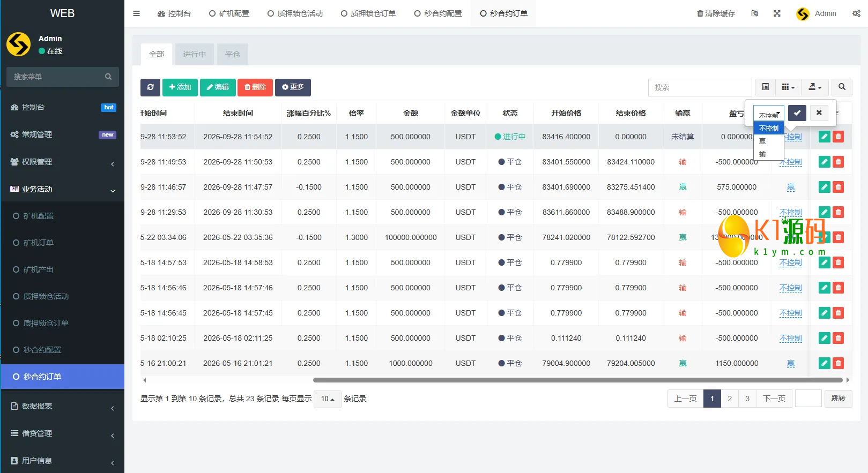This screenshot has height=473, width=868.
Task: Click 清除缓存 in the top bar
Action: pyautogui.click(x=716, y=13)
